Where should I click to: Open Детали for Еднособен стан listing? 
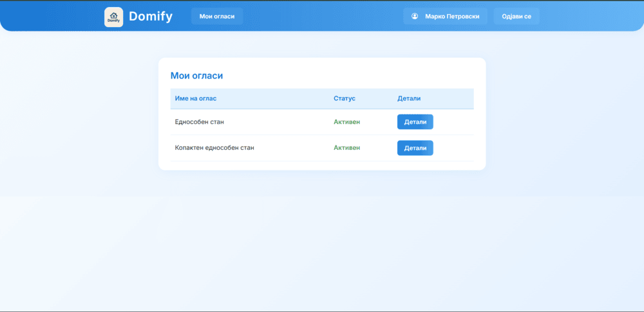point(415,122)
